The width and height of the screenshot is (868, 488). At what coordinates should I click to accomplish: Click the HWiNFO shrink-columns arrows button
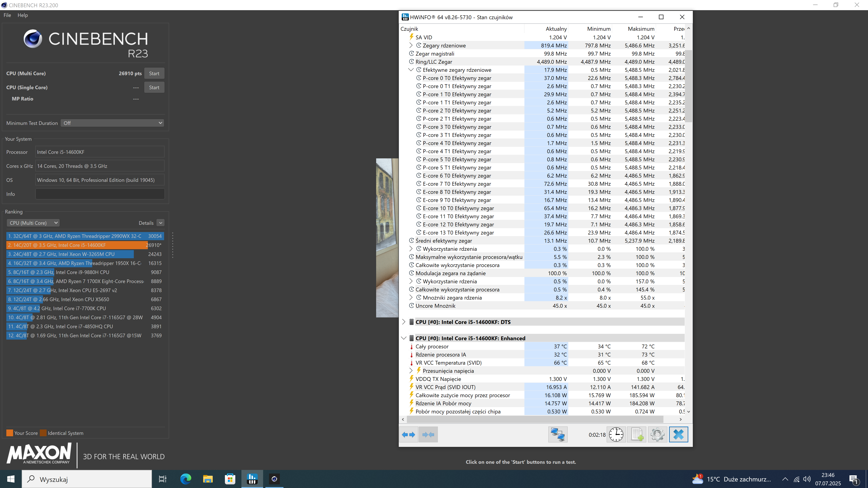pos(428,434)
